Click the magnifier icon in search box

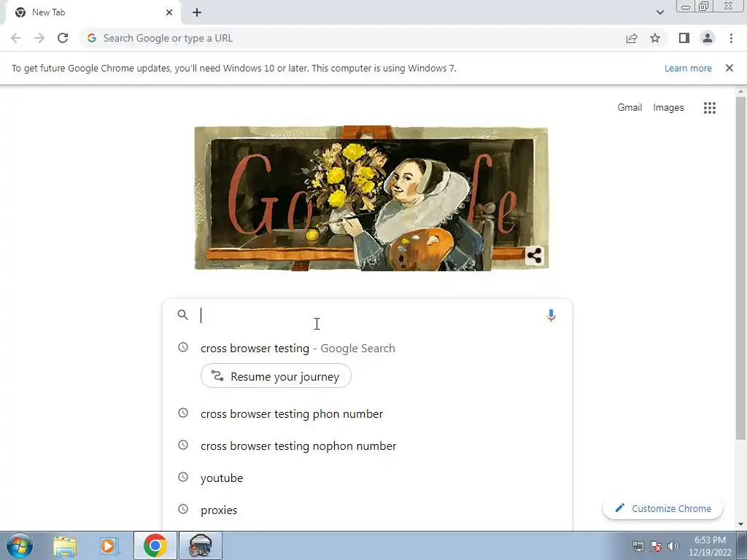click(182, 315)
